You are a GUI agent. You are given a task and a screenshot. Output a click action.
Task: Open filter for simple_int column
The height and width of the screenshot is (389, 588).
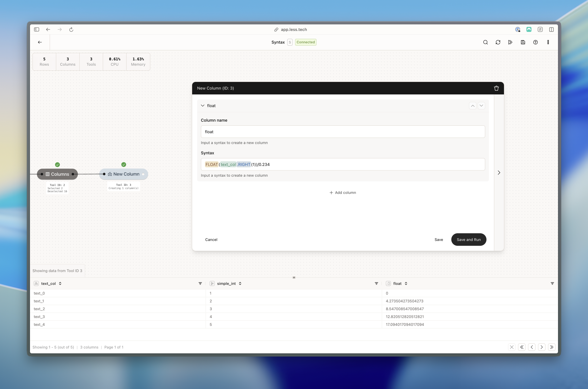click(376, 284)
